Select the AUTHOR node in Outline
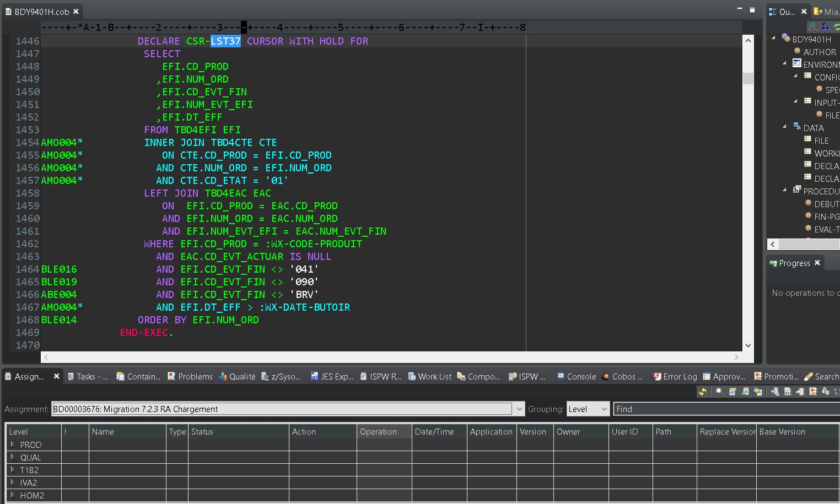 (820, 52)
